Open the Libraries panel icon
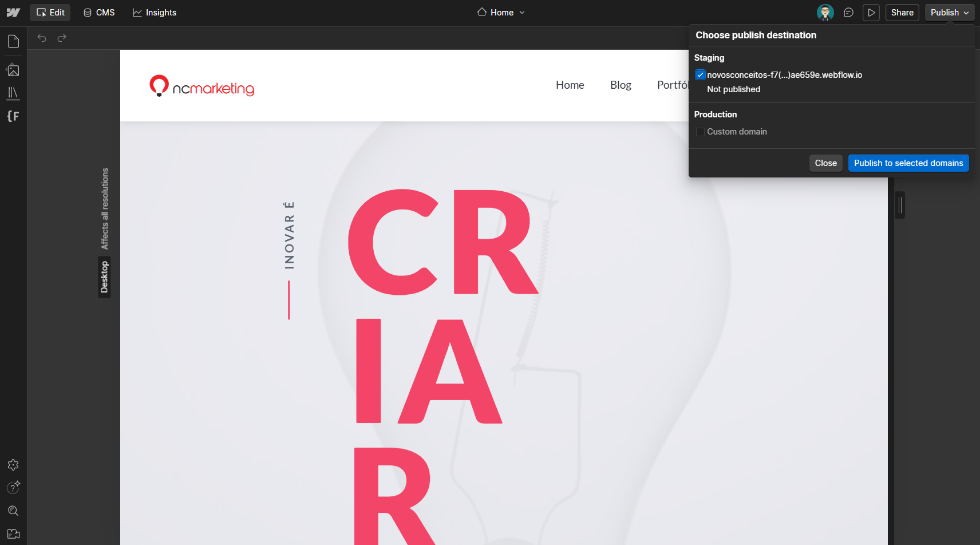This screenshot has height=545, width=980. pos(13,93)
